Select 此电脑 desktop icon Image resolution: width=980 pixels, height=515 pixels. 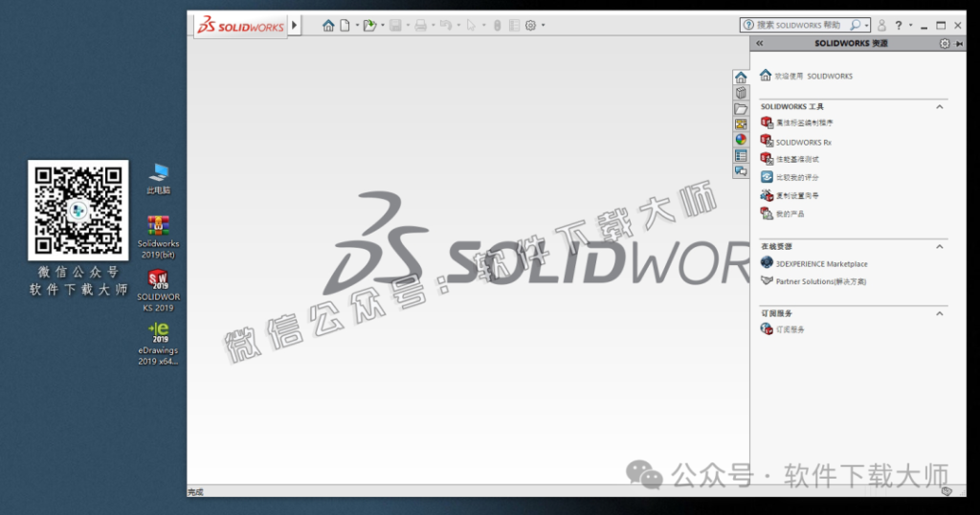click(x=158, y=179)
